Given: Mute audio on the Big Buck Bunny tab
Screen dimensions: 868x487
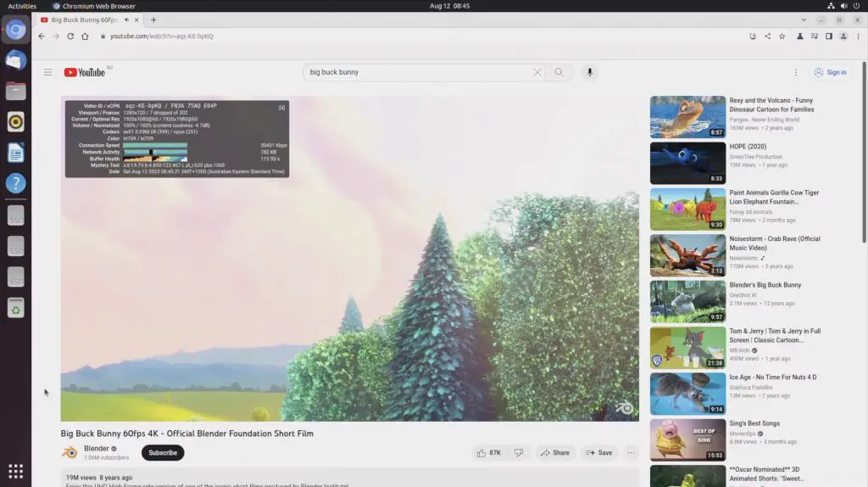Looking at the screenshot, I should 126,20.
